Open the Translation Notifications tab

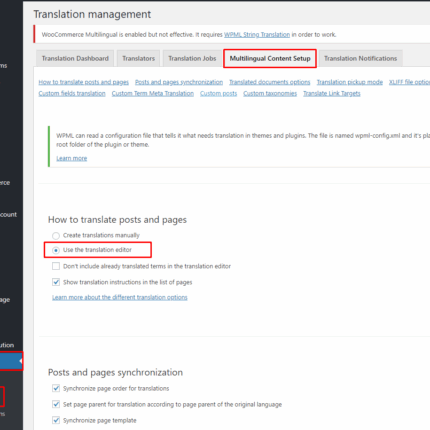pyautogui.click(x=360, y=58)
